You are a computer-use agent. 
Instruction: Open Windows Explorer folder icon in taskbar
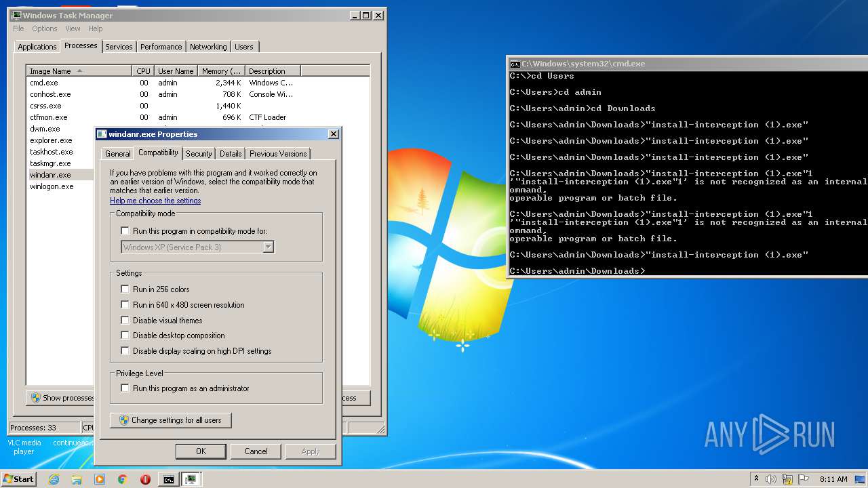point(77,479)
